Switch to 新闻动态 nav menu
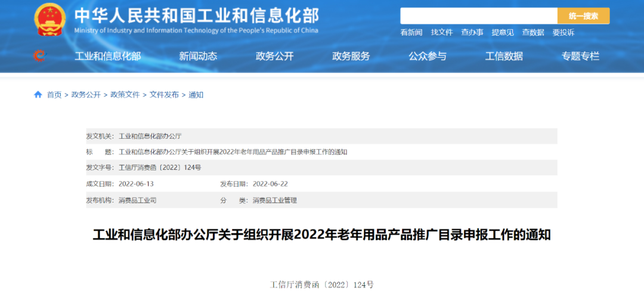 pyautogui.click(x=198, y=57)
